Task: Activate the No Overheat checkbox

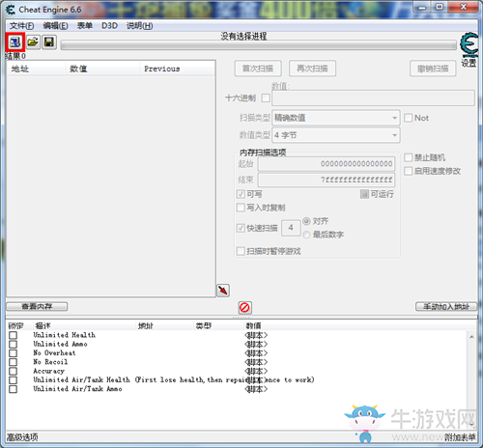Action: coord(14,353)
